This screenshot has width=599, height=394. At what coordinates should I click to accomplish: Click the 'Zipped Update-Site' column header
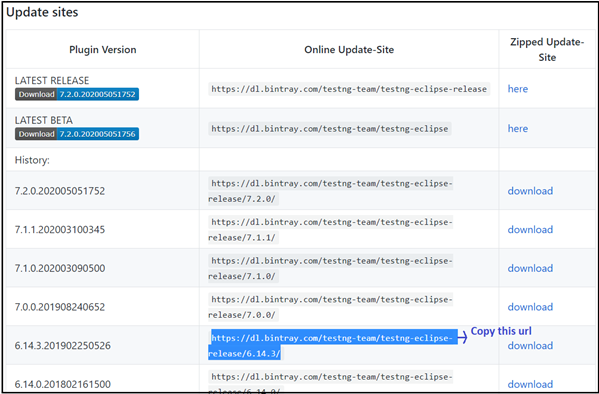click(547, 50)
